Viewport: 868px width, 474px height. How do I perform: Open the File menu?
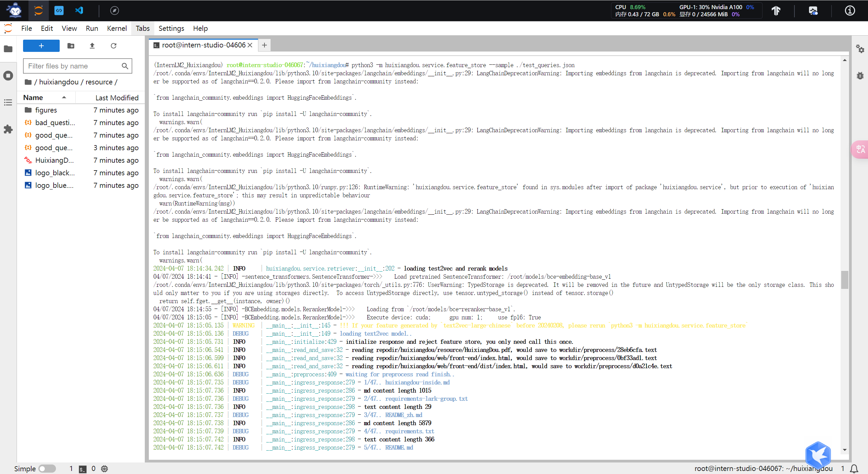click(x=26, y=28)
